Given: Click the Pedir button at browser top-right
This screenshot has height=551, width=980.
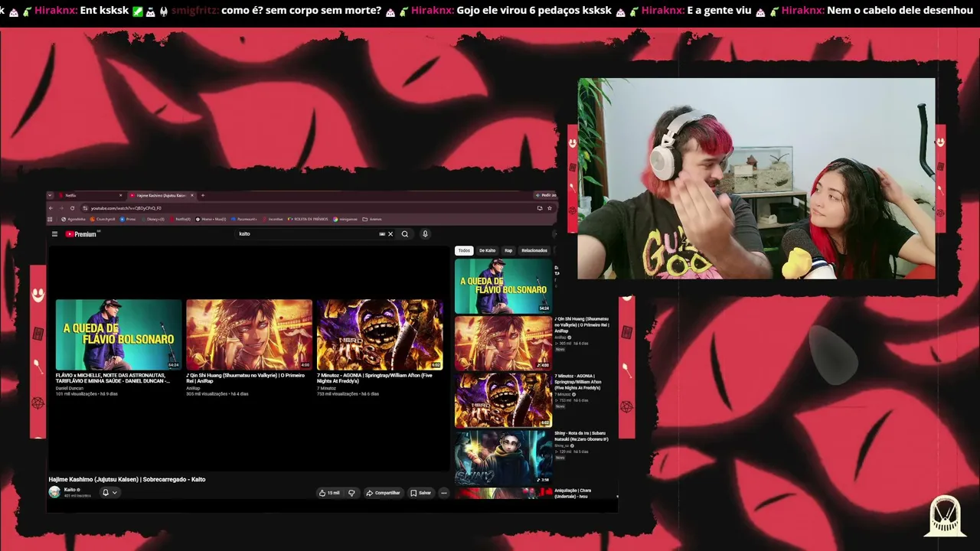Looking at the screenshot, I should click(x=546, y=196).
